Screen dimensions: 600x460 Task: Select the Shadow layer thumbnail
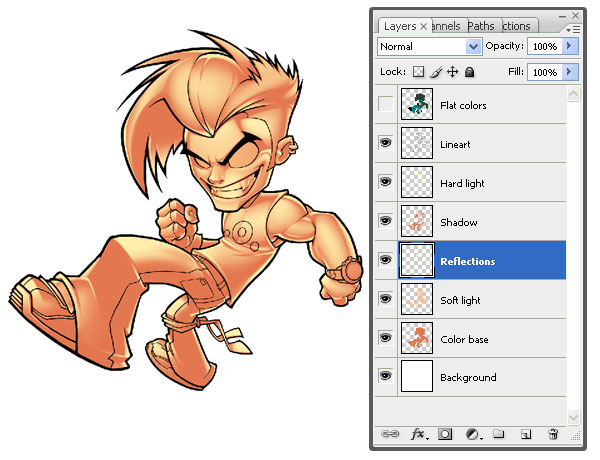[x=417, y=221]
